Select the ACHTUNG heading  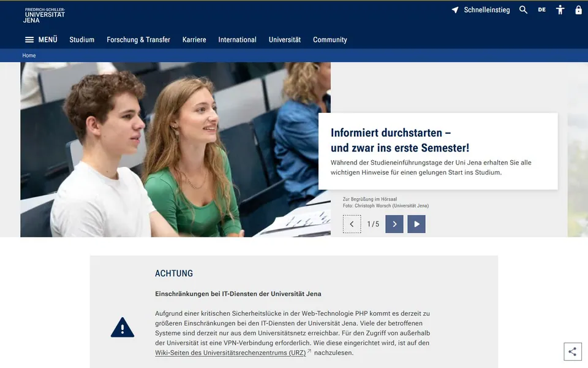click(174, 274)
